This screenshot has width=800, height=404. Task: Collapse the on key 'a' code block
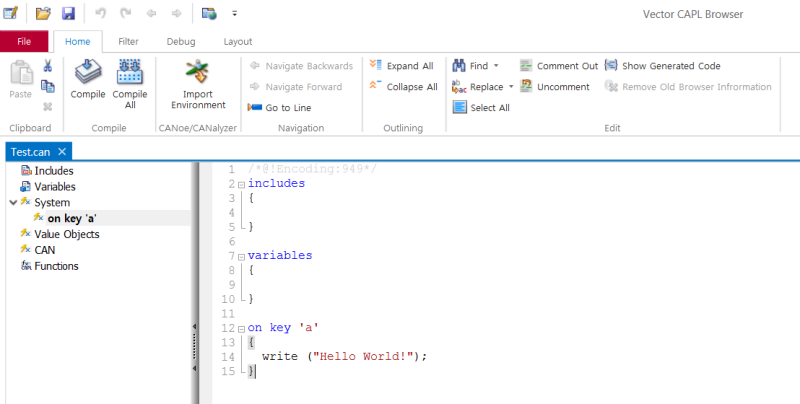242,329
